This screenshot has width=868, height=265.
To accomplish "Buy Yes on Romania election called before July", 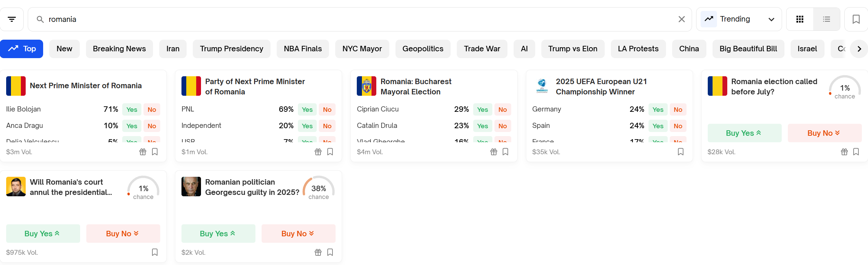I will pyautogui.click(x=744, y=133).
